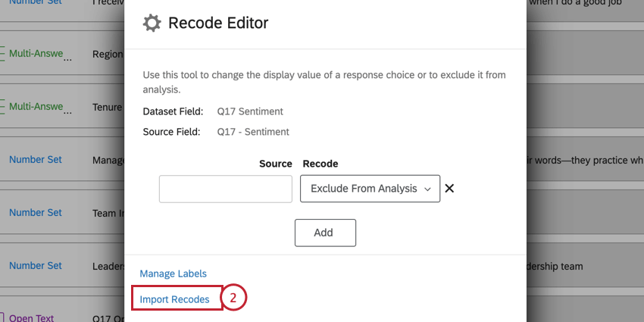Select the Region field name
This screenshot has height=322, width=644.
(x=108, y=54)
